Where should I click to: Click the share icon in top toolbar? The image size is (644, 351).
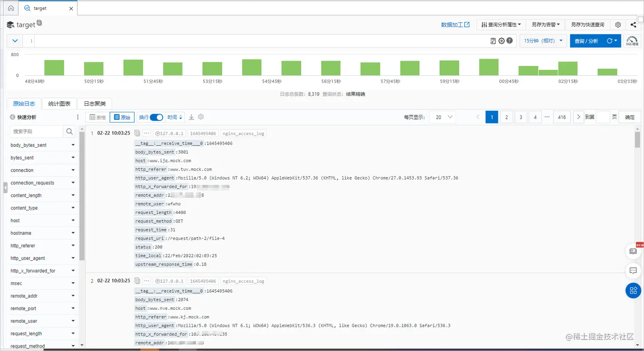point(633,25)
